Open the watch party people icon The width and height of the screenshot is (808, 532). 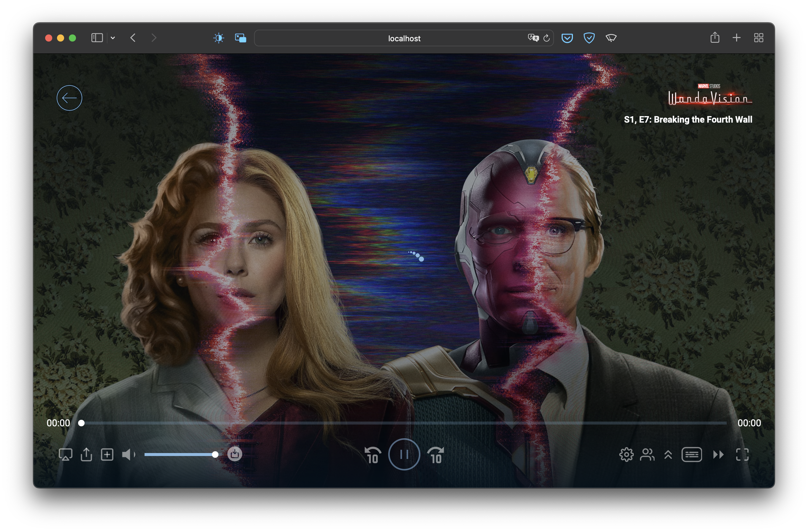click(x=647, y=454)
